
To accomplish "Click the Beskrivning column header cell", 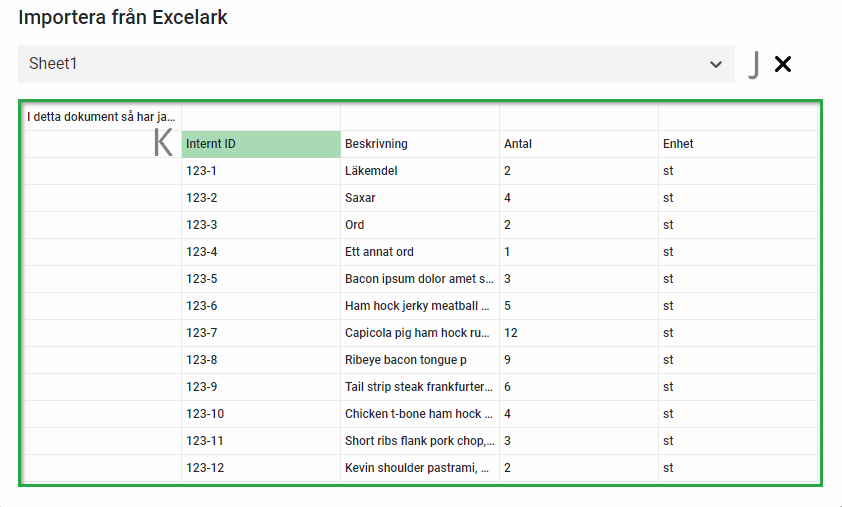I will pyautogui.click(x=419, y=144).
